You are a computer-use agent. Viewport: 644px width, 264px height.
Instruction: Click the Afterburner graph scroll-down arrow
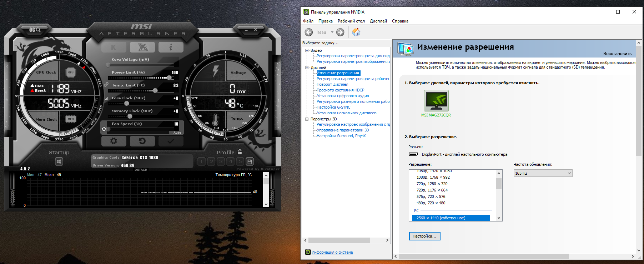[266, 204]
